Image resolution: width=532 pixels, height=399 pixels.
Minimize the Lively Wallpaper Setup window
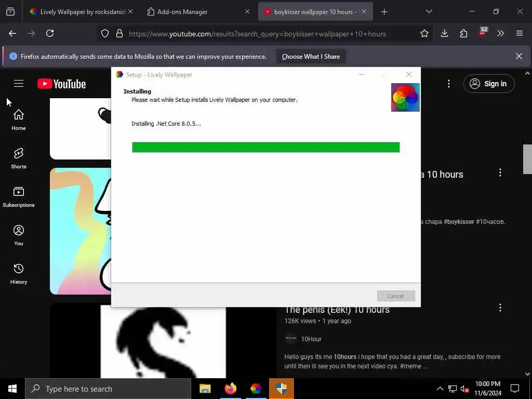click(x=362, y=74)
